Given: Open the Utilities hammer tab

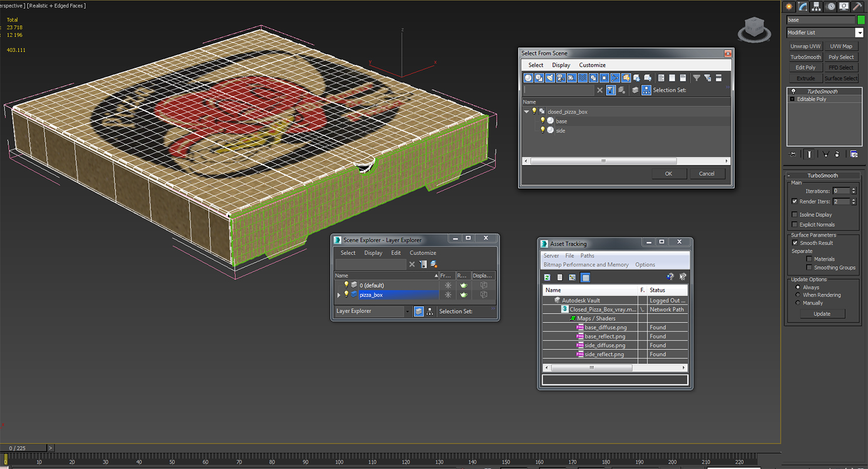Looking at the screenshot, I should point(857,6).
